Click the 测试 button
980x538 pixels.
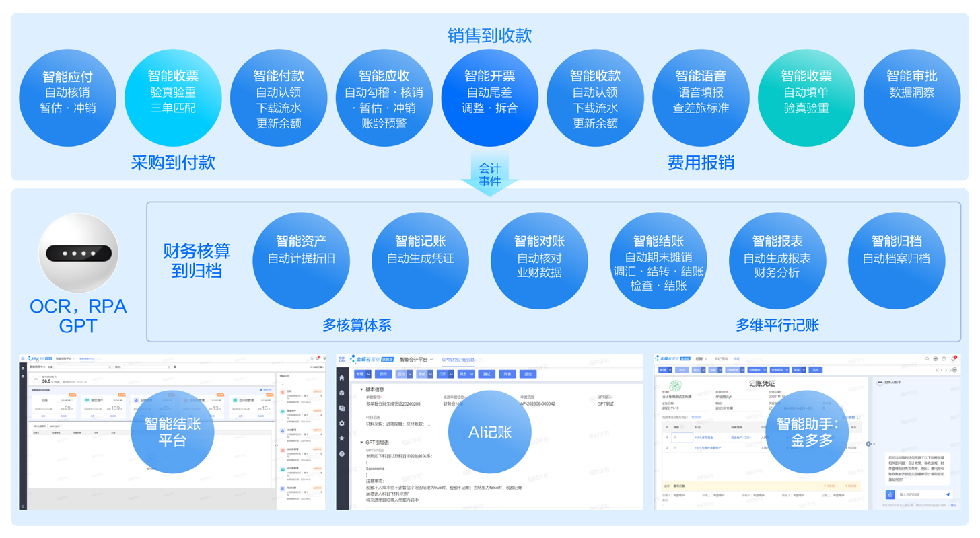487,374
